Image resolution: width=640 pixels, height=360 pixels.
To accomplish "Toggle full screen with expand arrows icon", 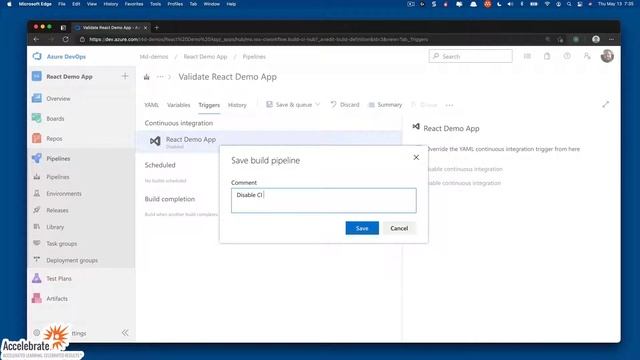I will coord(605,104).
